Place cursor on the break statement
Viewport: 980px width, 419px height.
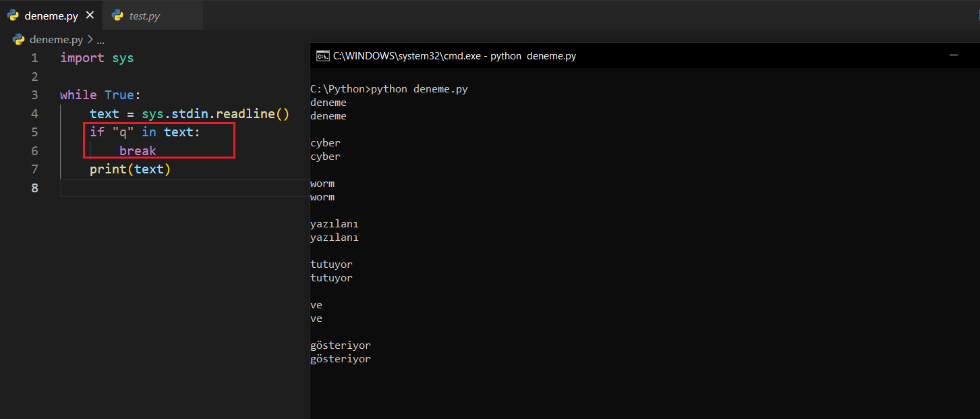(138, 150)
